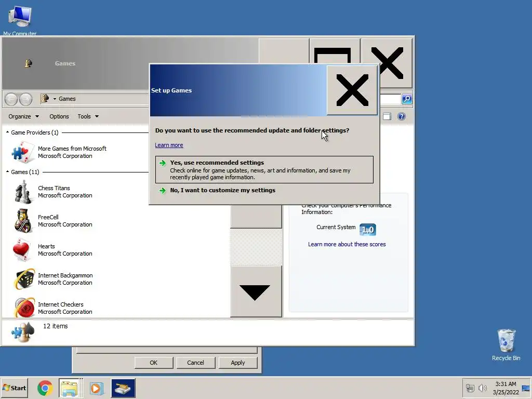This screenshot has height=399, width=532.
Task: Select the Hearts game icon
Action: 22,250
